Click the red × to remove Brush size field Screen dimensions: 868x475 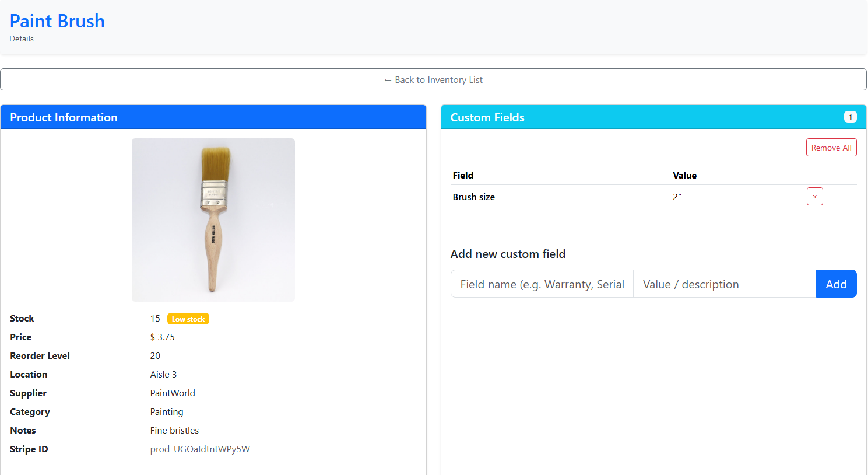[x=814, y=196]
